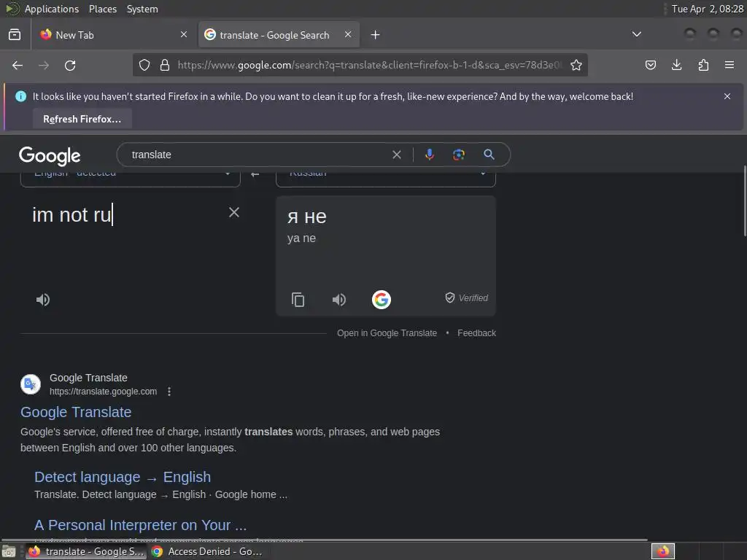Click the Verified badge
747x560 pixels.
(x=467, y=298)
